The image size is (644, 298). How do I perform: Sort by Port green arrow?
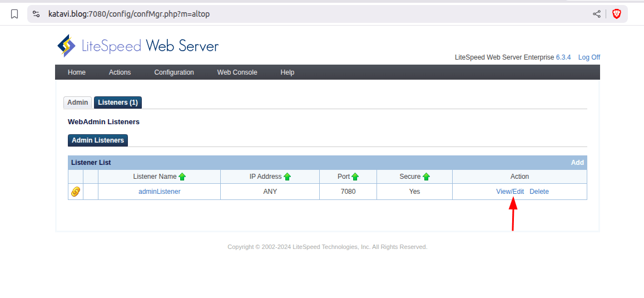click(x=355, y=177)
